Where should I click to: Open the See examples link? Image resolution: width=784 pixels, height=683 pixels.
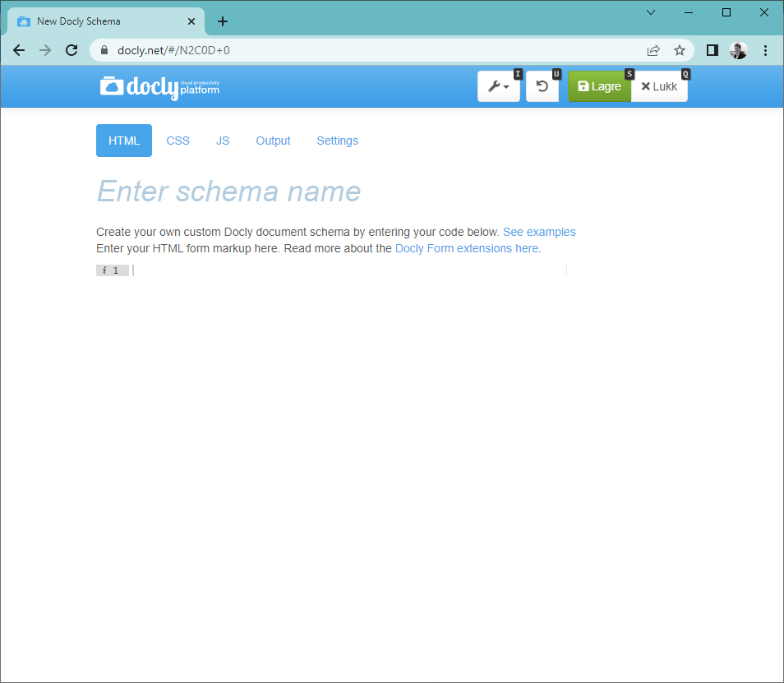click(x=539, y=232)
